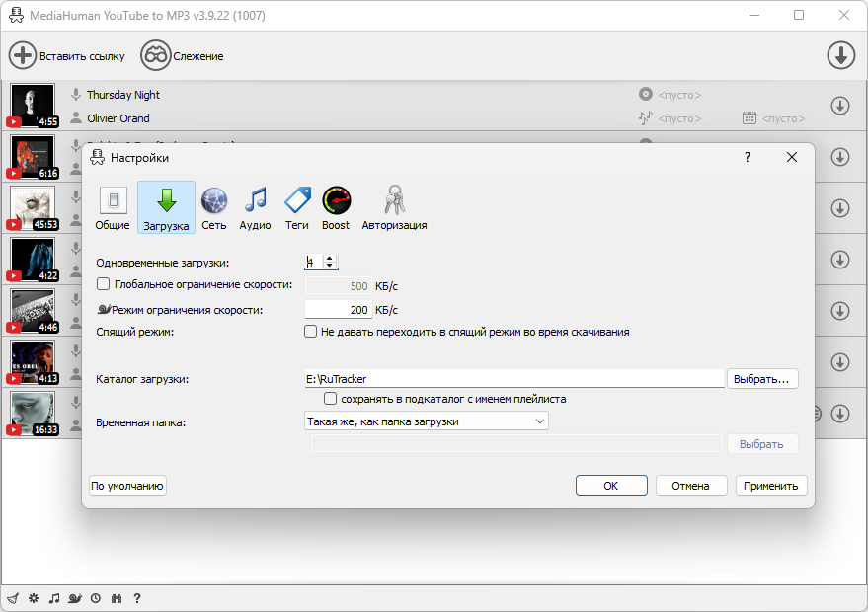Click the microphone title icon next to Thursday Night

[x=76, y=95]
